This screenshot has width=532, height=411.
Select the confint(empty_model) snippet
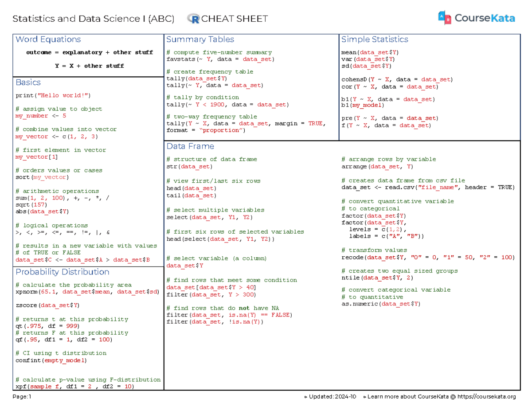point(51,360)
